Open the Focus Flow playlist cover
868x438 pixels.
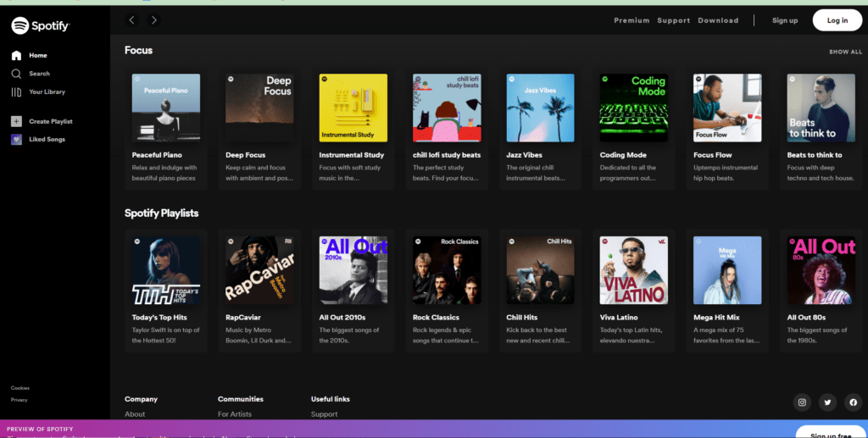(727, 108)
